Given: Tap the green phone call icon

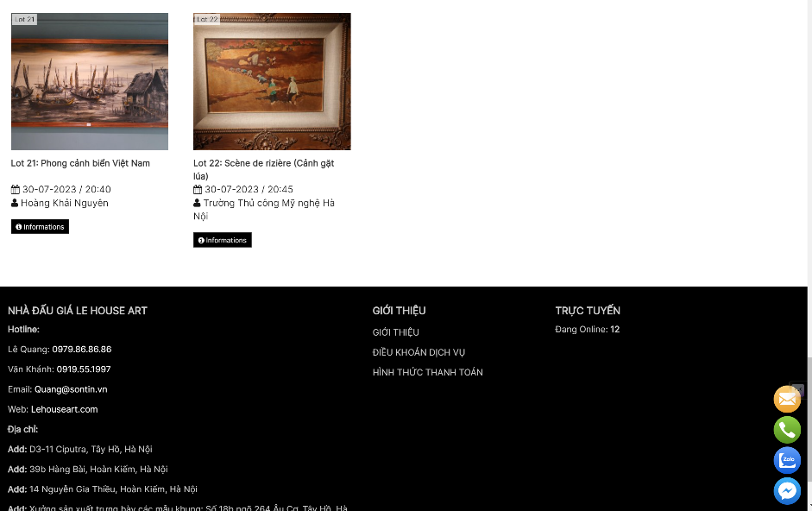Looking at the screenshot, I should click(787, 430).
